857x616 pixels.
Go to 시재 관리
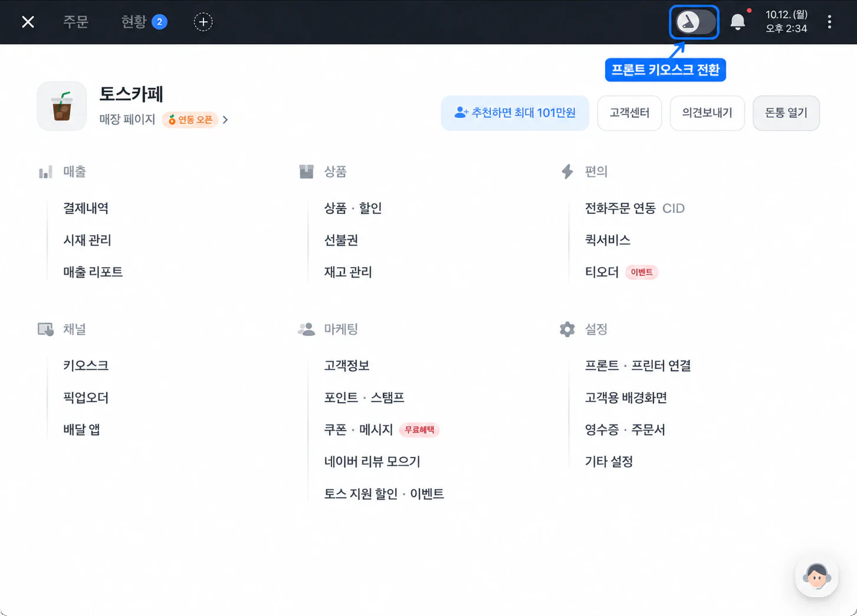click(x=87, y=240)
